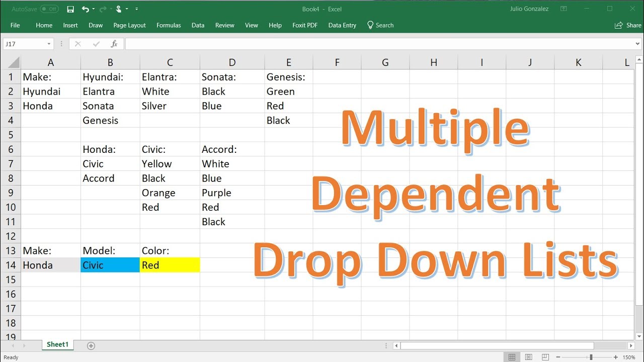
Task: Open the Ribbon Display Options icon
Action: tap(564, 9)
